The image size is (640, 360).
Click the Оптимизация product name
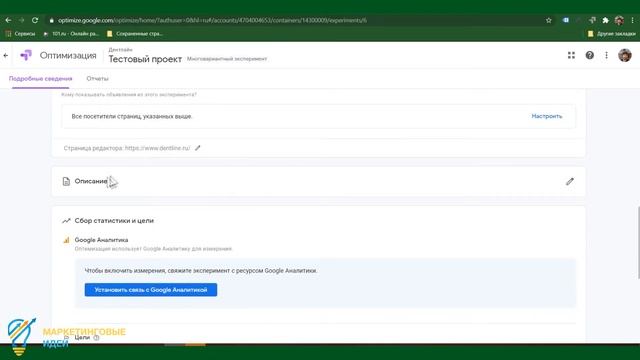68,55
